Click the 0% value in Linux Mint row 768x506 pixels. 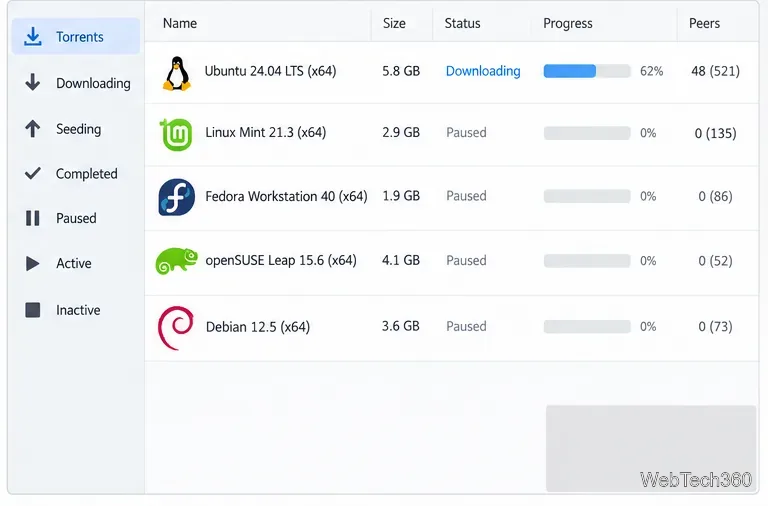coord(648,133)
